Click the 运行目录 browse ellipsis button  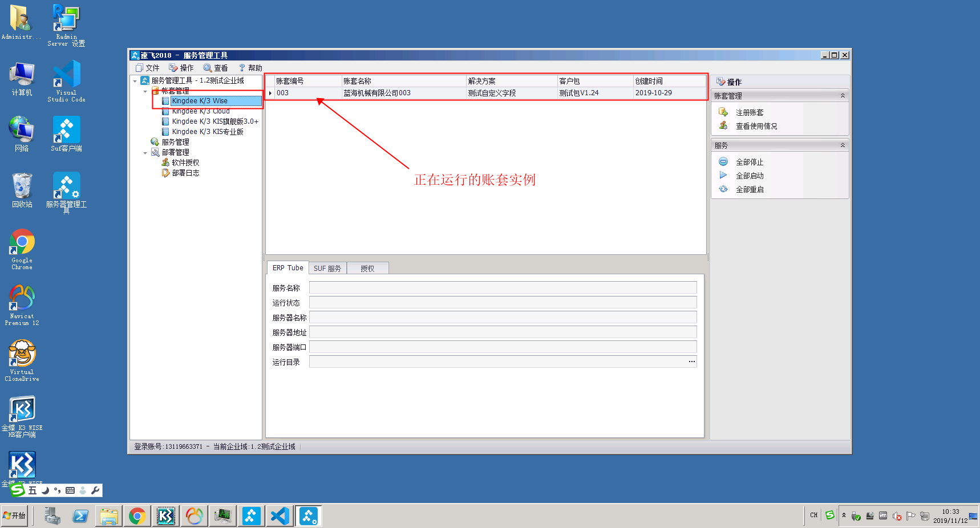click(691, 362)
